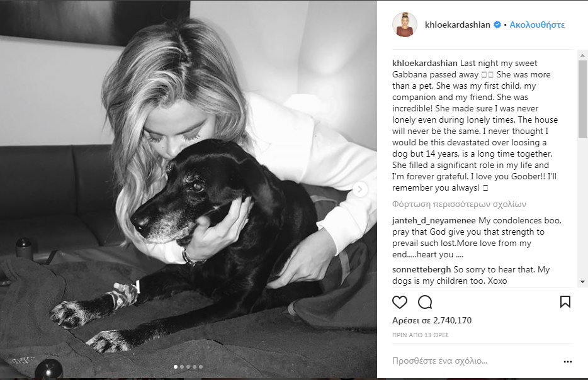Viewport: 588px width, 380px height.
Task: Open the three-dots more options menu
Action: coord(568,362)
